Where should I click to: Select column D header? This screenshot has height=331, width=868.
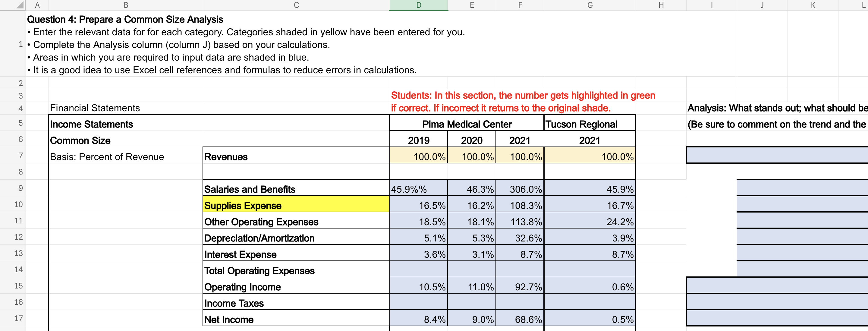[x=419, y=5]
